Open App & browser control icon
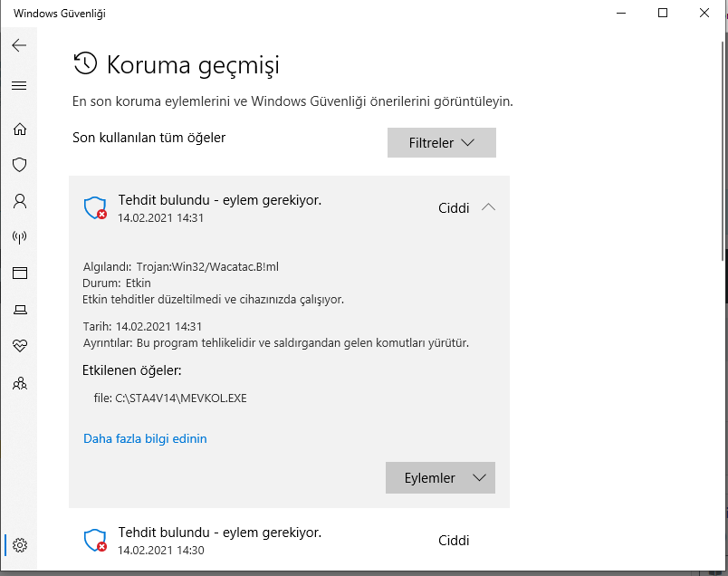Image resolution: width=728 pixels, height=576 pixels. coord(19,273)
